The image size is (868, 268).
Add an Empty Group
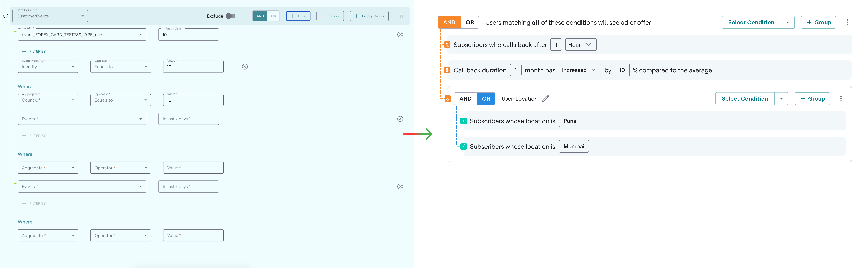(x=369, y=16)
